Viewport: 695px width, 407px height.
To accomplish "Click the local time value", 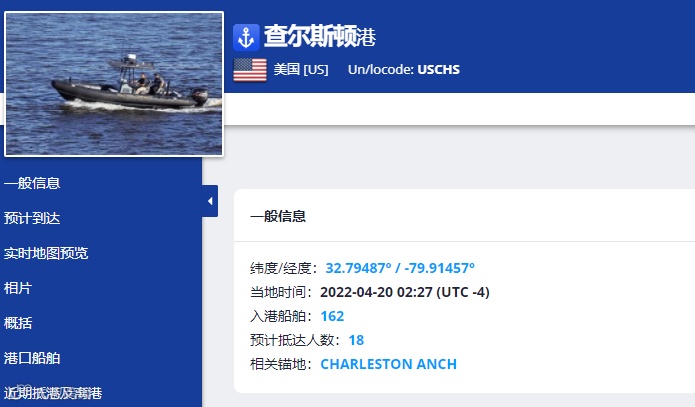I will [405, 292].
